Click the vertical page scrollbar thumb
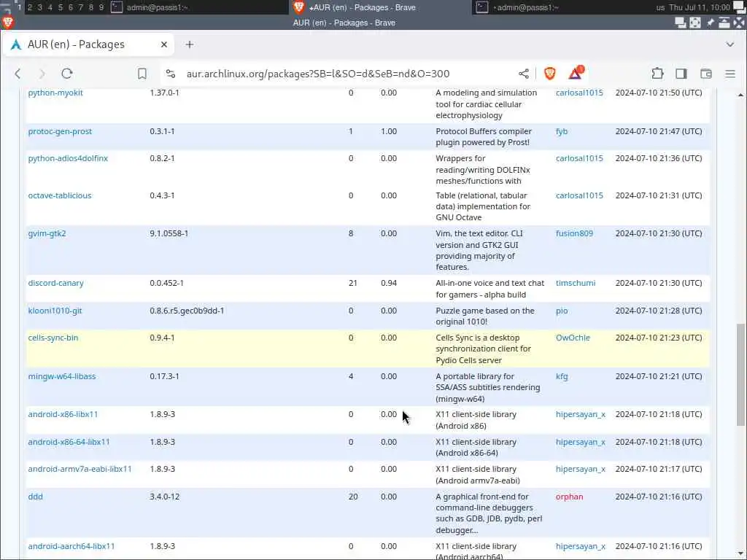This screenshot has height=560, width=747. click(740, 375)
